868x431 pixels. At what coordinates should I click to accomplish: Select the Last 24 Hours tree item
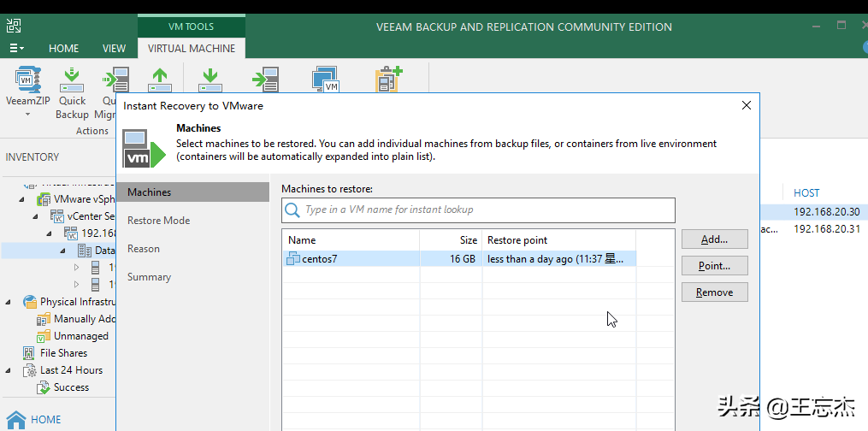tap(72, 370)
